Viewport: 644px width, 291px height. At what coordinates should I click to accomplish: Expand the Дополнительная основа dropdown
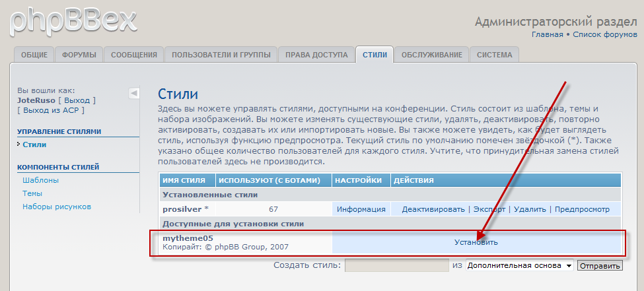tap(519, 265)
